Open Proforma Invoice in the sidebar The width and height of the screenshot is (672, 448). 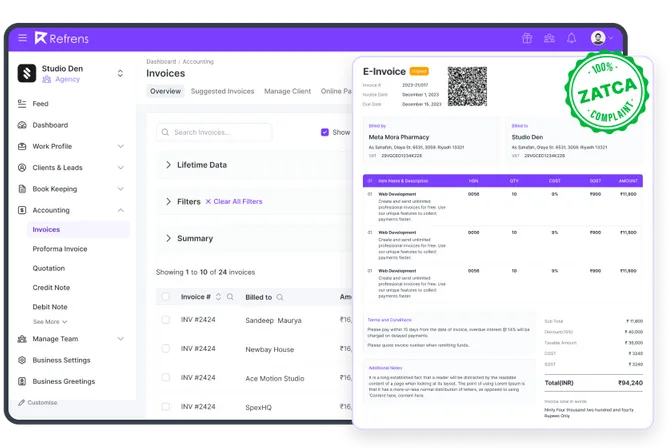coord(60,248)
